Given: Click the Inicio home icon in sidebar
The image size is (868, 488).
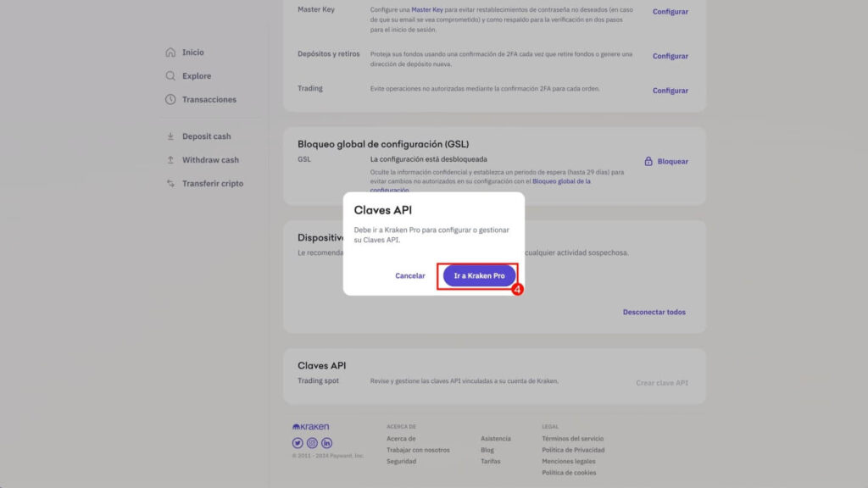Looking at the screenshot, I should tap(170, 52).
